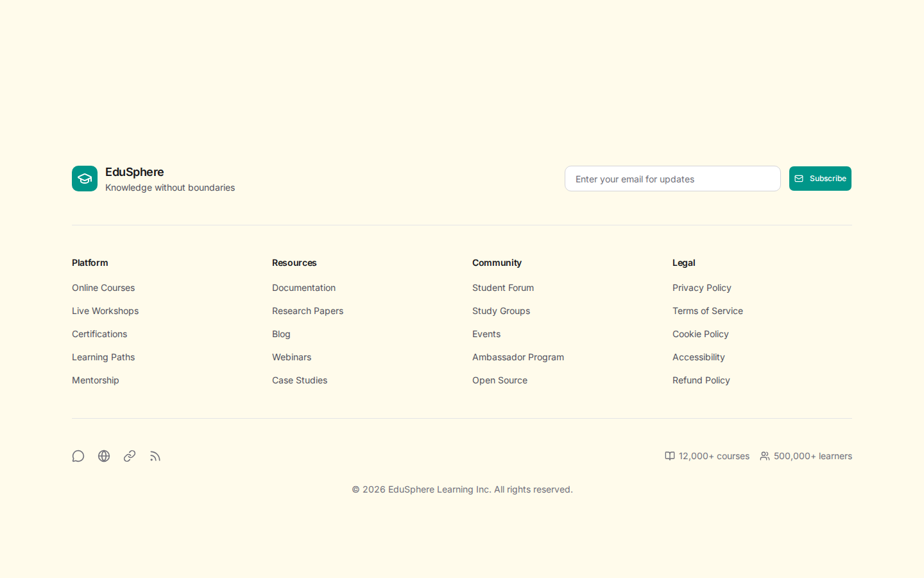Open the globe website icon
Image resolution: width=924 pixels, height=578 pixels.
[104, 456]
